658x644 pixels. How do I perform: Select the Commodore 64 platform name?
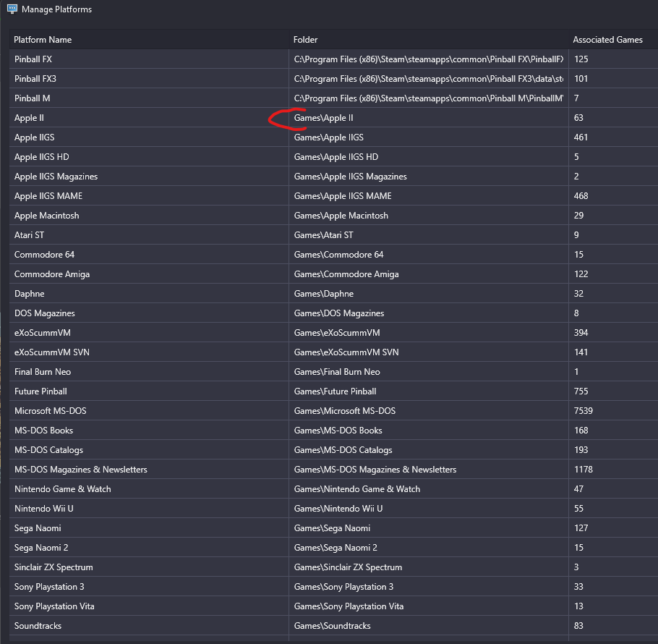[x=44, y=255]
